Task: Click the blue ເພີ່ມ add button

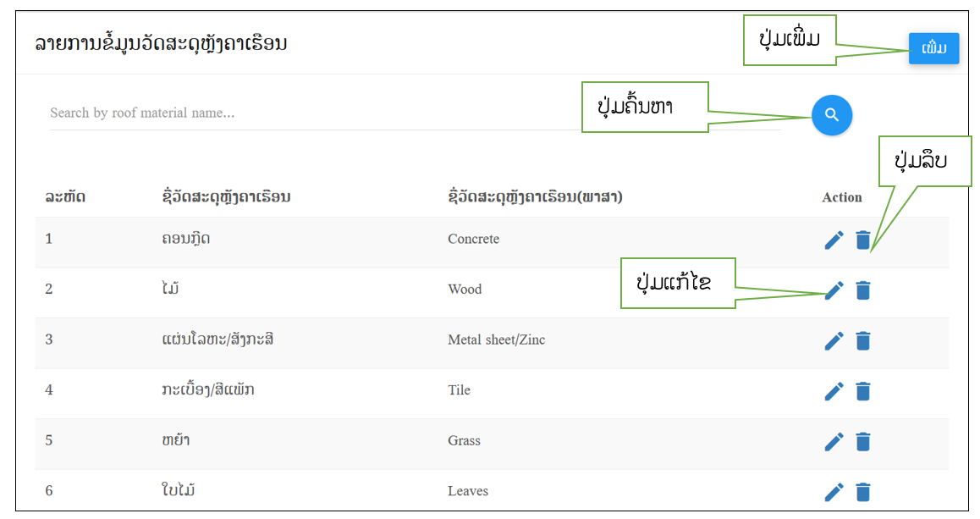Action: coord(933,48)
